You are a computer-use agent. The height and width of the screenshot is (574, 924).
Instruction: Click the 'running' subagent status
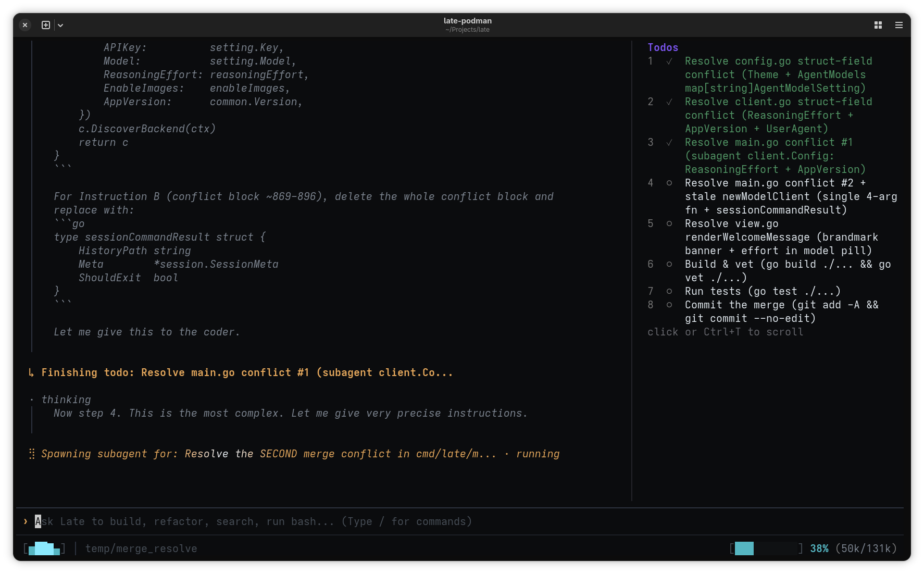(x=538, y=454)
